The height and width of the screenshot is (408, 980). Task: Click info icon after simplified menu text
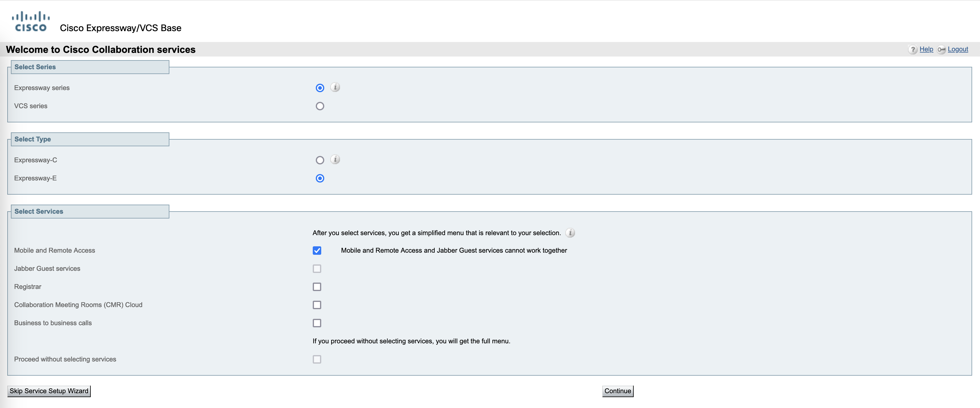tap(570, 233)
